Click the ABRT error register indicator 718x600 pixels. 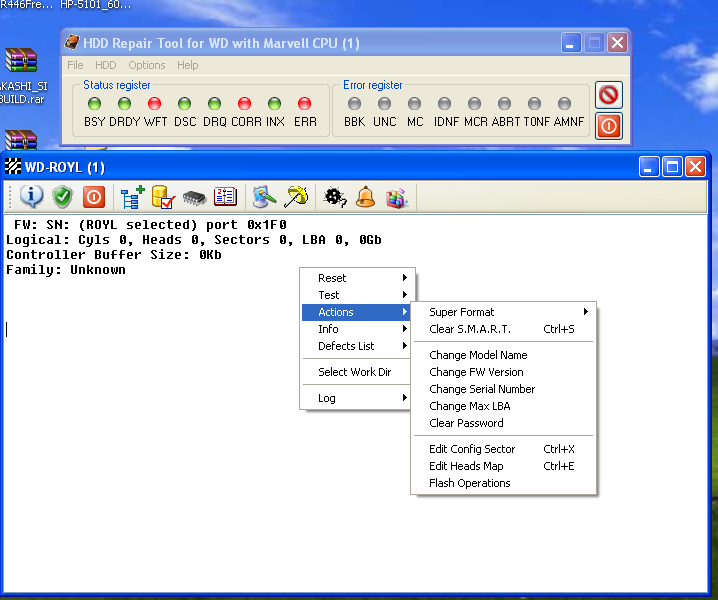pyautogui.click(x=504, y=104)
